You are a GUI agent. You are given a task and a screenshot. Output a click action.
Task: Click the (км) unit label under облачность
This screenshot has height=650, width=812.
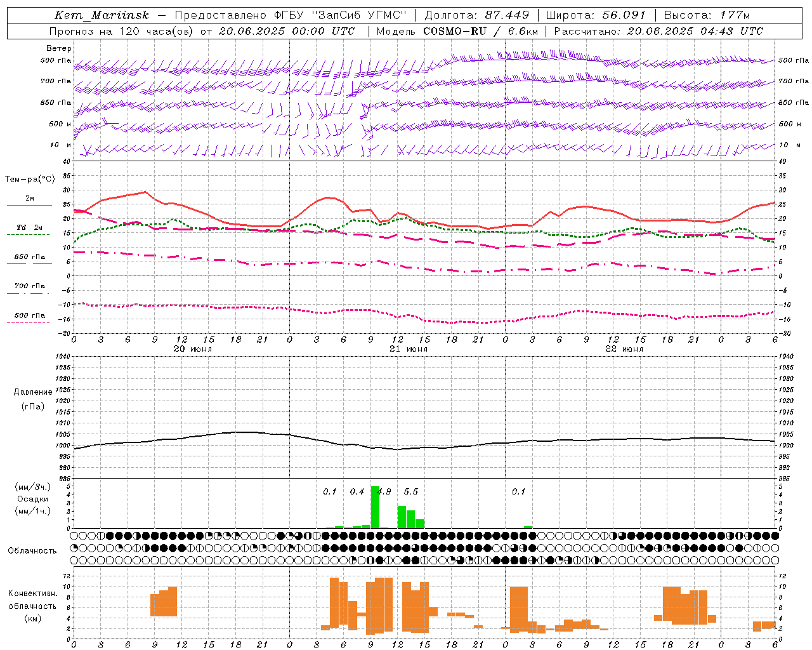[33, 618]
